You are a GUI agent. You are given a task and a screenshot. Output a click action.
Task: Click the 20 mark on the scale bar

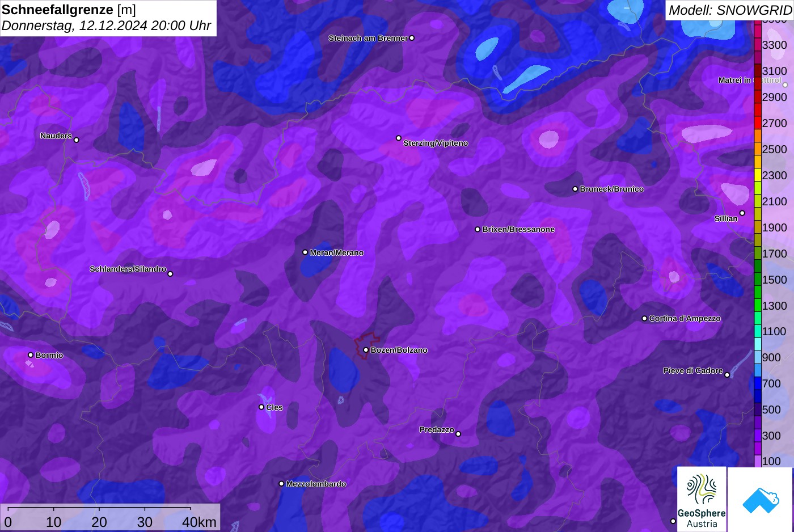pyautogui.click(x=99, y=522)
